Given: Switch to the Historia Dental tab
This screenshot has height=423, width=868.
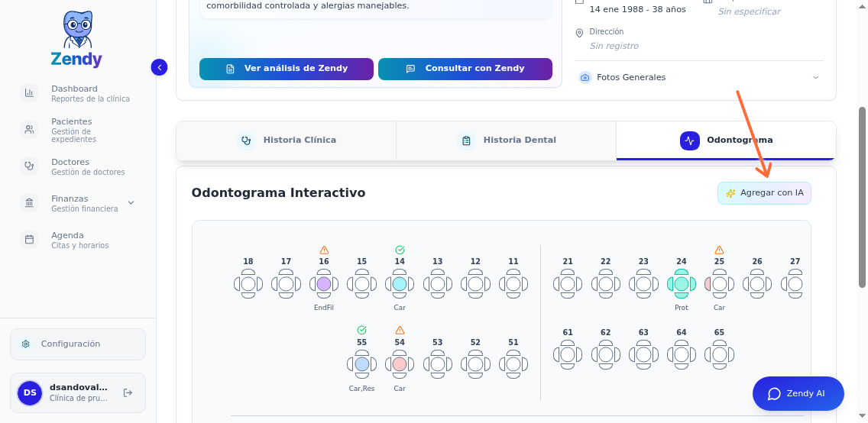Looking at the screenshot, I should [x=507, y=140].
